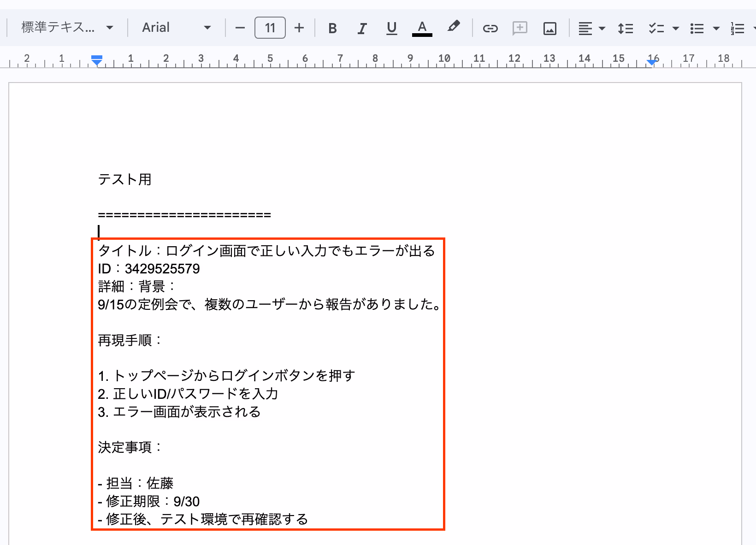756x545 pixels.
Task: Toggle underline formatting
Action: [x=391, y=28]
